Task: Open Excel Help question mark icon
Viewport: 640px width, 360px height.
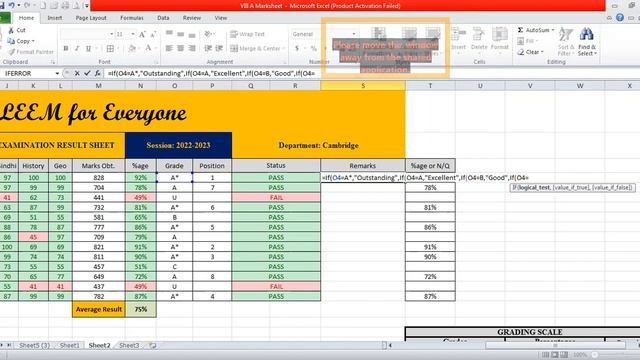Action: click(620, 18)
